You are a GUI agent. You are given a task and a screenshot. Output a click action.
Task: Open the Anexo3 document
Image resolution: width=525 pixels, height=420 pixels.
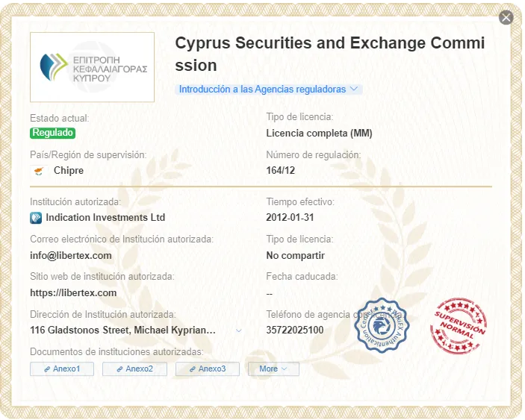[x=208, y=369]
